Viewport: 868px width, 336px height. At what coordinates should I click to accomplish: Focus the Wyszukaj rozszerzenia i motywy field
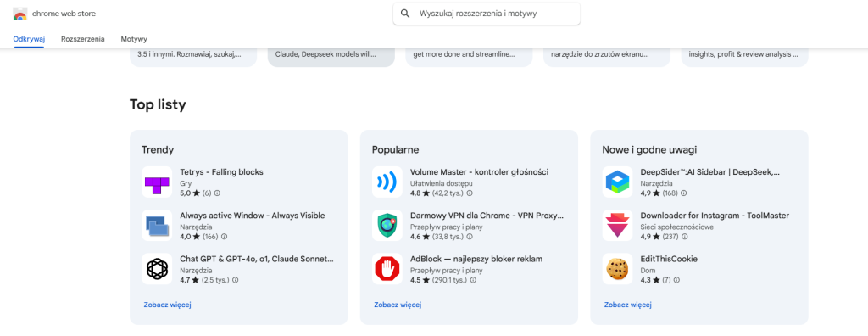click(x=487, y=14)
